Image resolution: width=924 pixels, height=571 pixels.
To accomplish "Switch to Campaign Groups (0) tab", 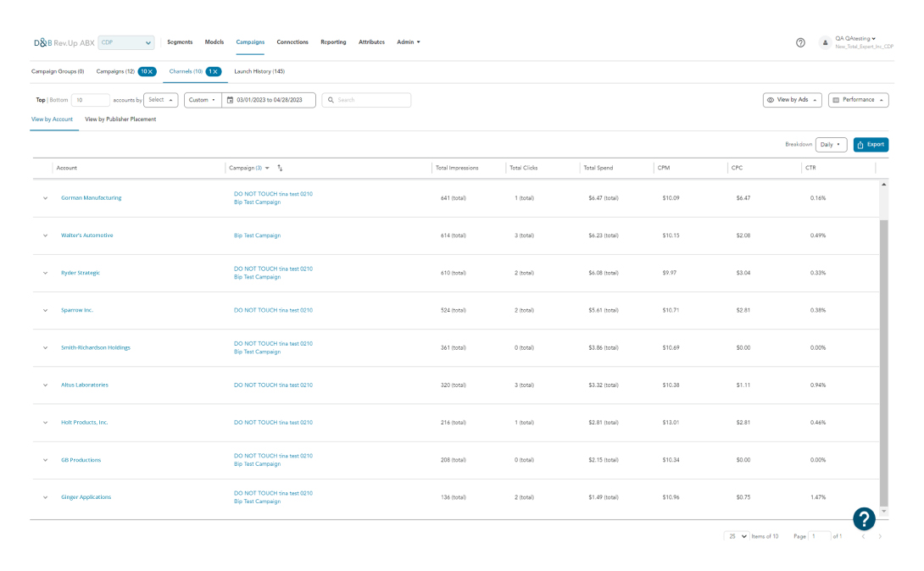I will tap(58, 72).
